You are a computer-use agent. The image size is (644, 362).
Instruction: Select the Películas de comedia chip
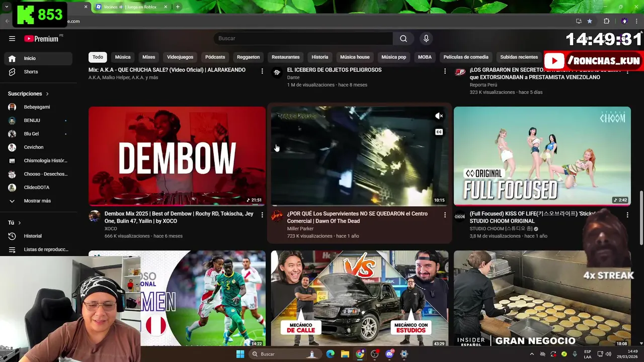click(466, 57)
